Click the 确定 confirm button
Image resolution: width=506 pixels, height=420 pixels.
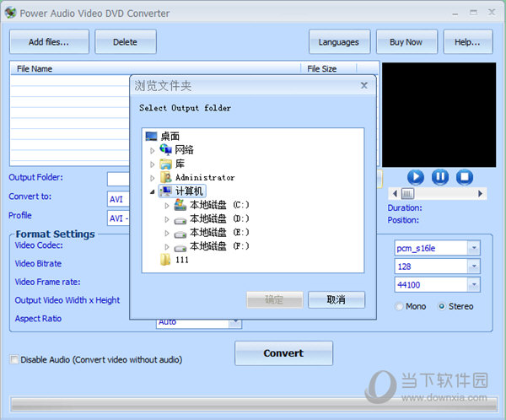coord(275,299)
